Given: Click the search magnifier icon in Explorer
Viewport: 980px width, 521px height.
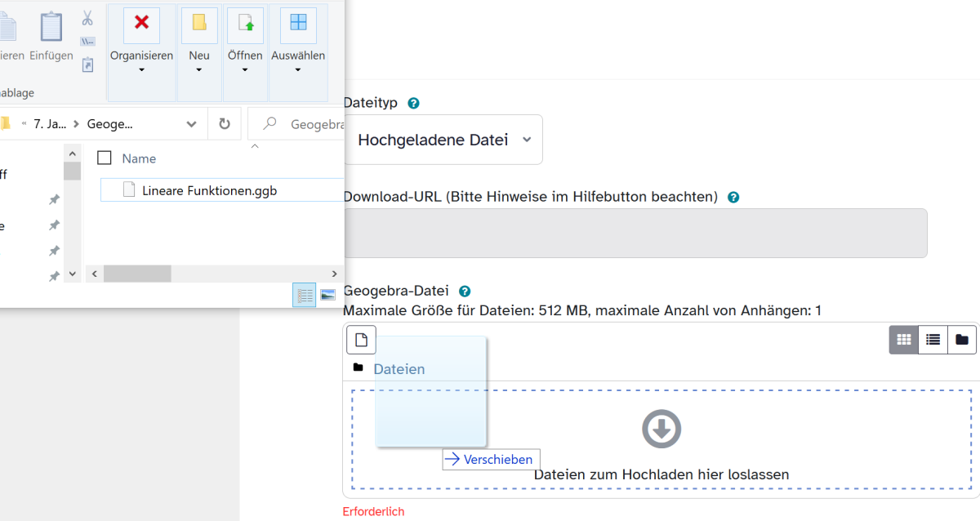Looking at the screenshot, I should (268, 124).
